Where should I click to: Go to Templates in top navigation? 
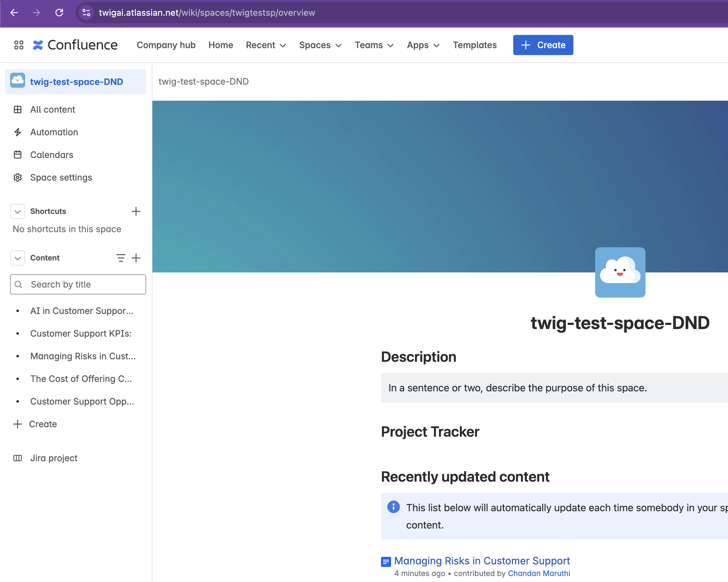[475, 45]
